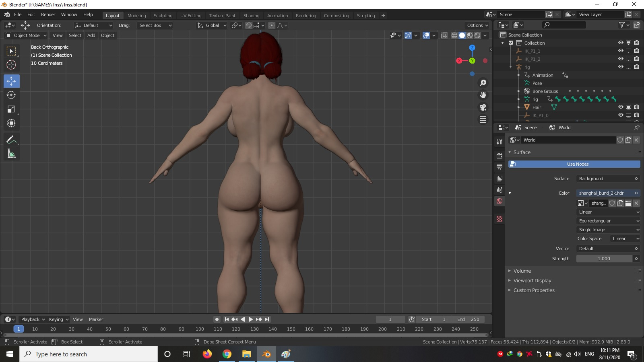644x362 pixels.
Task: Open the Scene properties tab
Action: pyautogui.click(x=500, y=189)
